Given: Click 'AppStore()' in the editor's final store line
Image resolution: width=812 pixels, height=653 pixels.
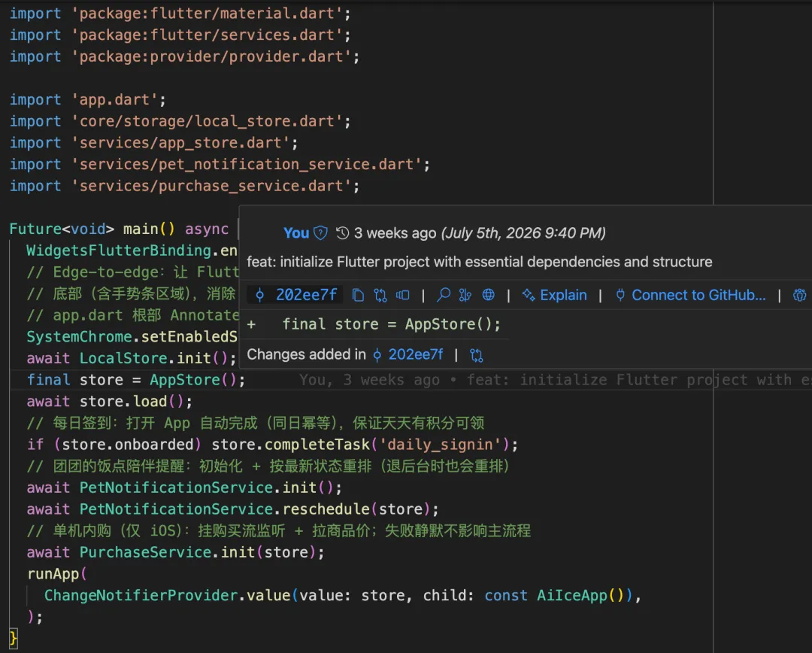Looking at the screenshot, I should coord(192,380).
